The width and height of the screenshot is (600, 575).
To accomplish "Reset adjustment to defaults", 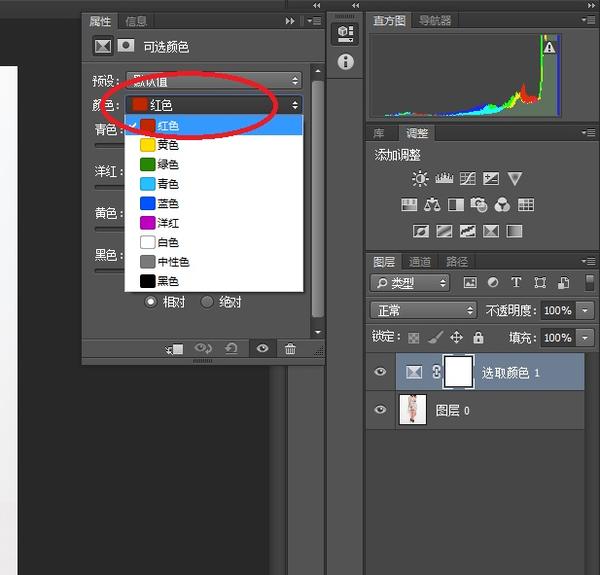I will point(231,349).
